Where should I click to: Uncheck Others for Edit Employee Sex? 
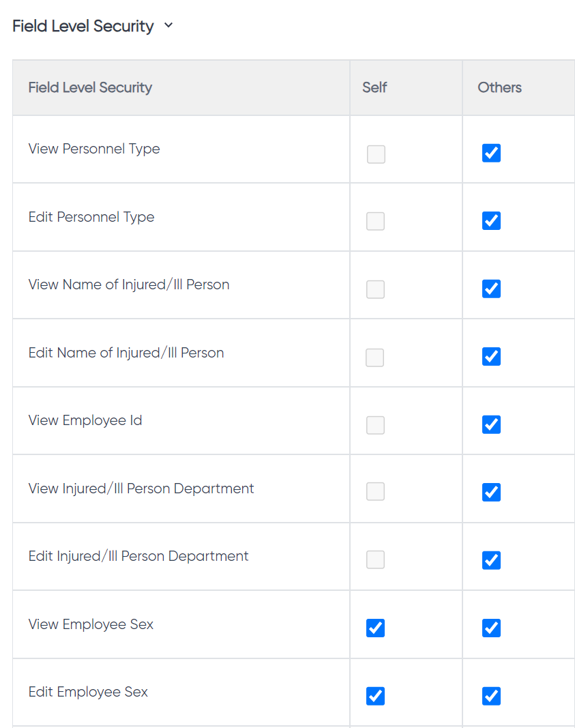click(x=491, y=696)
